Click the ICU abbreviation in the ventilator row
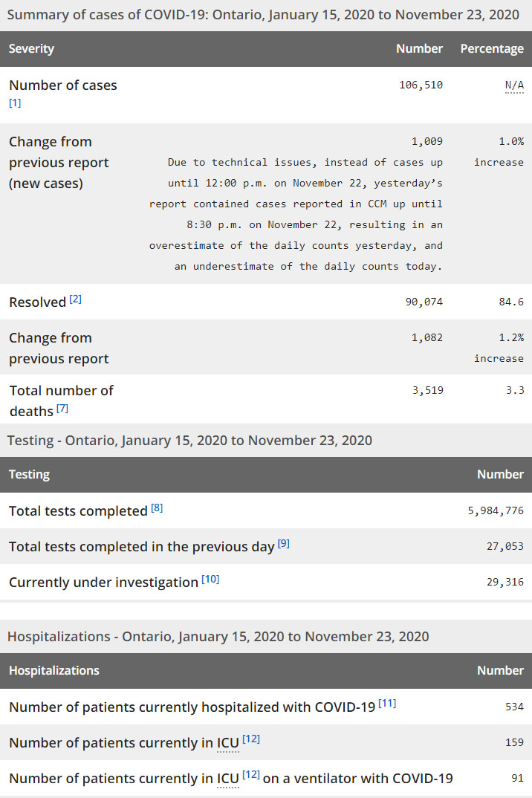The image size is (532, 798). (227, 779)
